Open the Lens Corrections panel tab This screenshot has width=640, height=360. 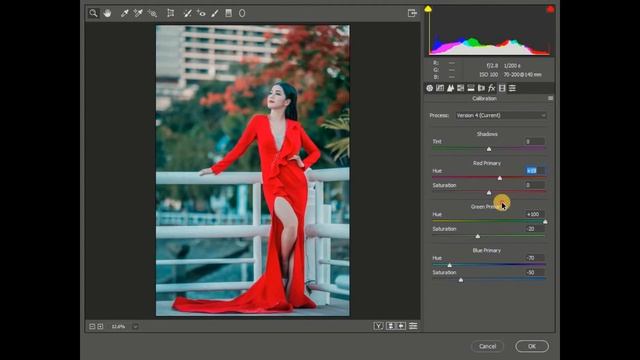[481, 88]
